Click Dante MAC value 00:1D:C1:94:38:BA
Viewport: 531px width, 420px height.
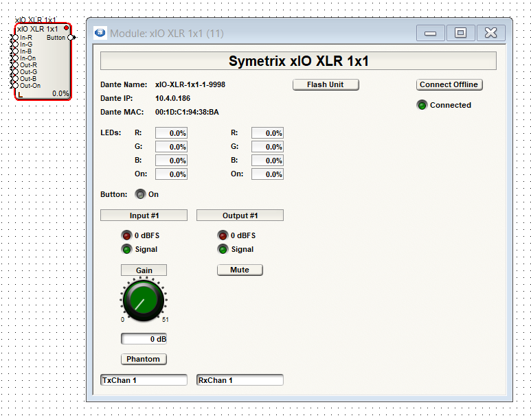coord(187,112)
